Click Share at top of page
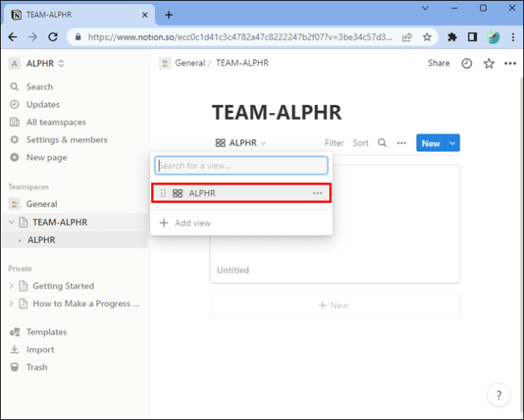This screenshot has width=524, height=420. [x=439, y=63]
